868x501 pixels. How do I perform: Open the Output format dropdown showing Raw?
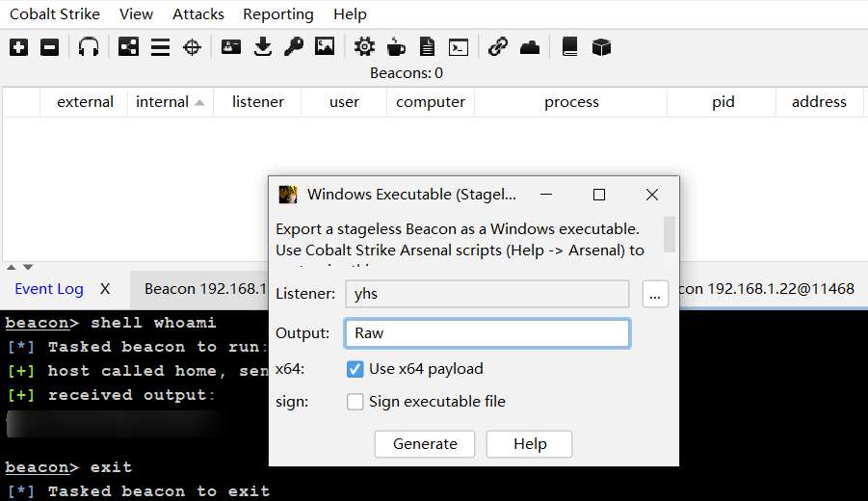[487, 333]
